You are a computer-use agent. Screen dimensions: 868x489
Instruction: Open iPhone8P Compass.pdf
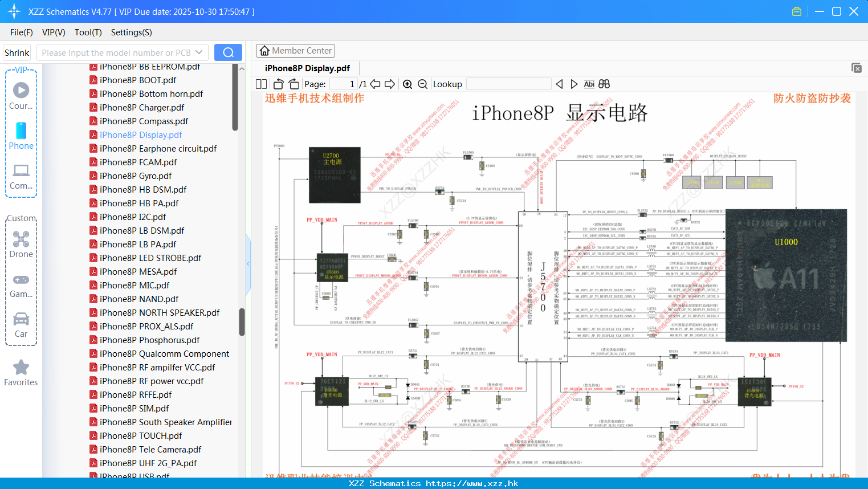click(x=144, y=121)
